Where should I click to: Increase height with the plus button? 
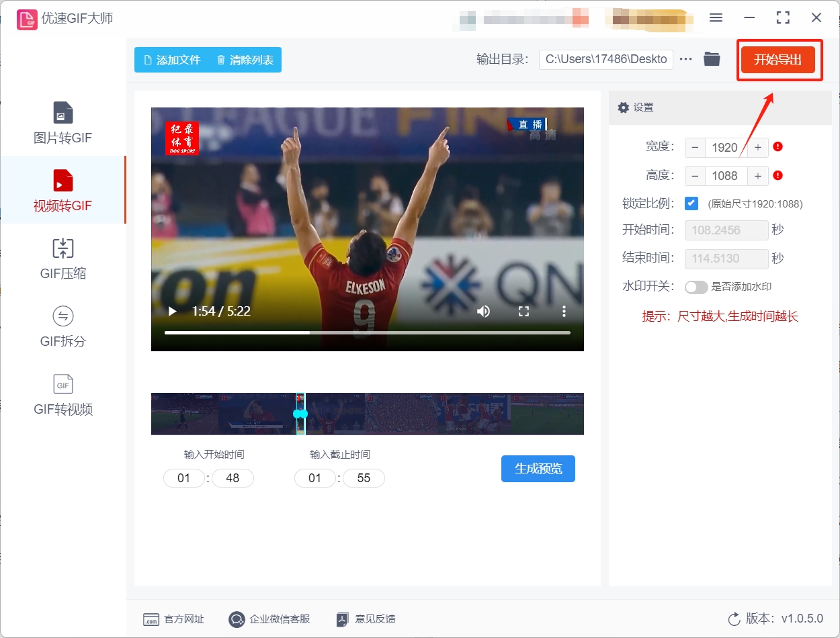(x=758, y=176)
